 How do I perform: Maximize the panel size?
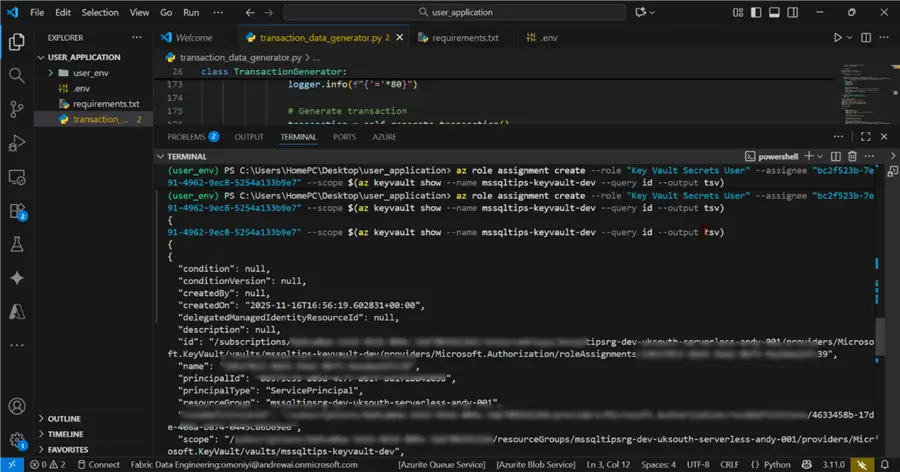tap(866, 137)
